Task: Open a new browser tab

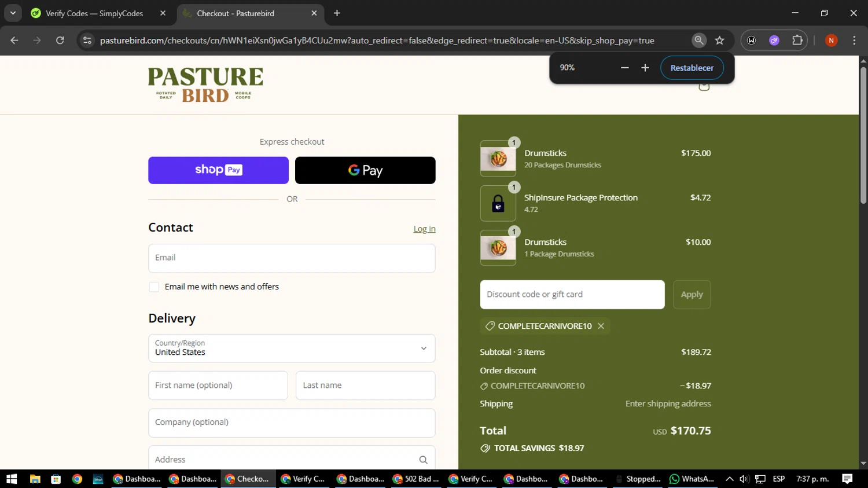Action: point(337,13)
